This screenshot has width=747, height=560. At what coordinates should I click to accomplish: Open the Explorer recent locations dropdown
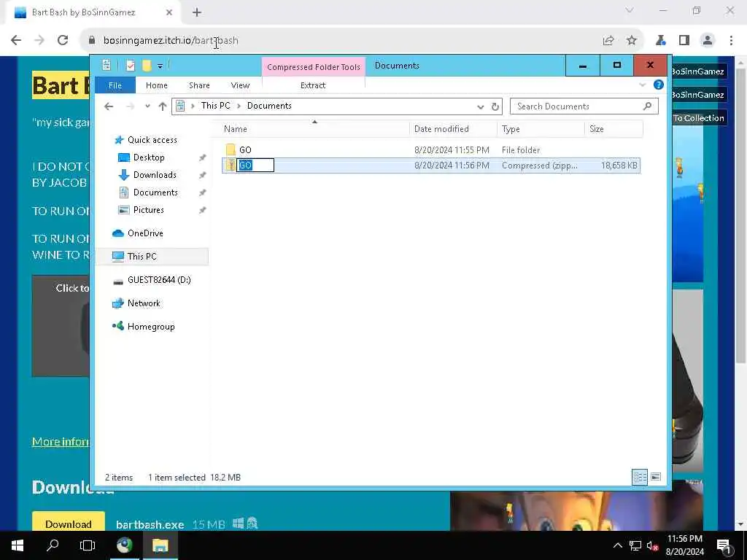point(147,106)
